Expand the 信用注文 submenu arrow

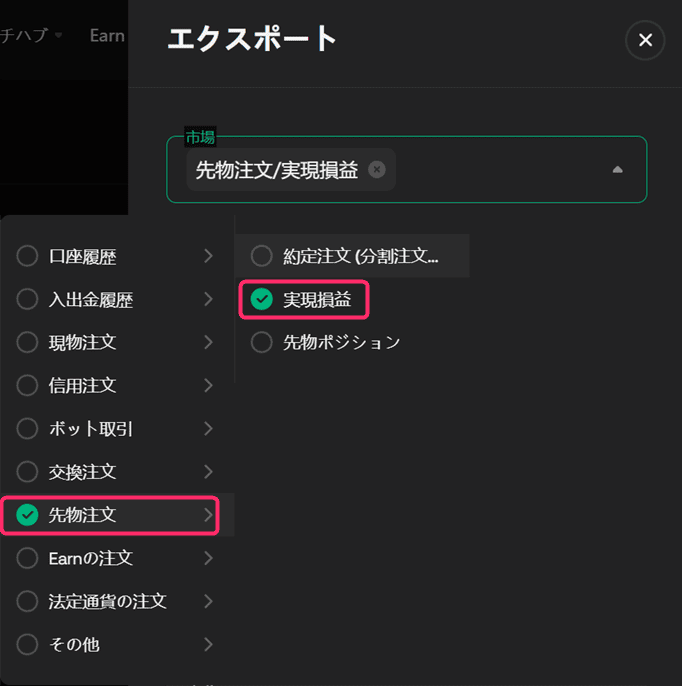[x=208, y=386]
